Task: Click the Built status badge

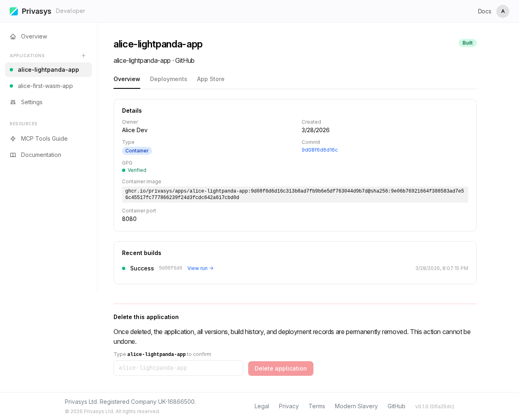Action: click(468, 43)
